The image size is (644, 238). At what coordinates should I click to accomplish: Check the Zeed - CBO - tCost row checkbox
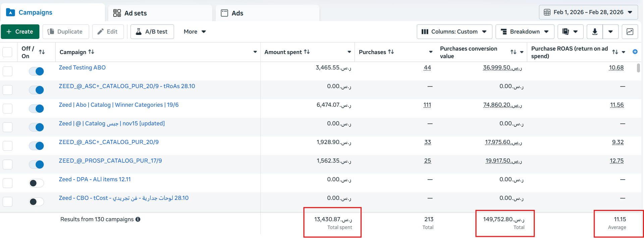point(7,202)
